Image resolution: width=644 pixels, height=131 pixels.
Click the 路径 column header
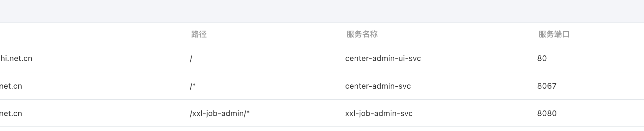[x=199, y=34]
